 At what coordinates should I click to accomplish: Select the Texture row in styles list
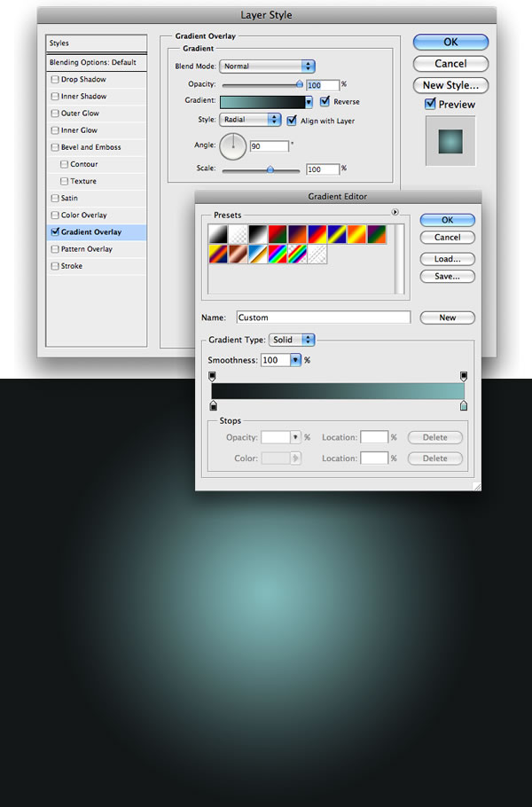coord(97,181)
